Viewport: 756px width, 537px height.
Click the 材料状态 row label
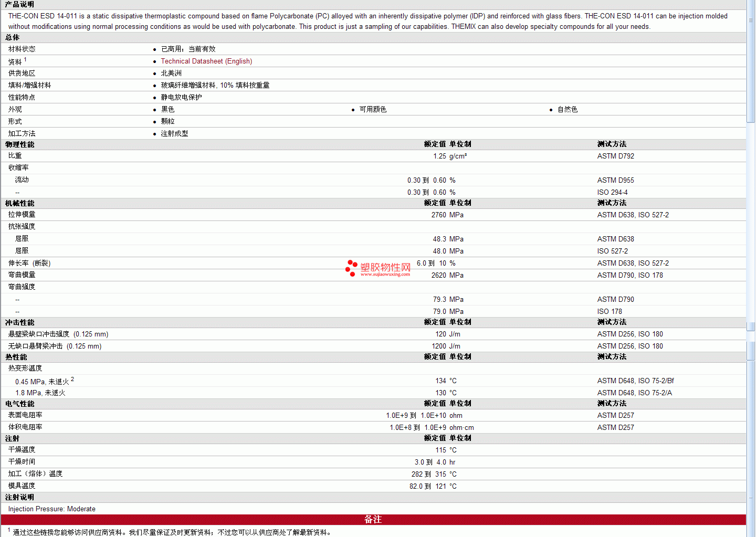pos(22,49)
